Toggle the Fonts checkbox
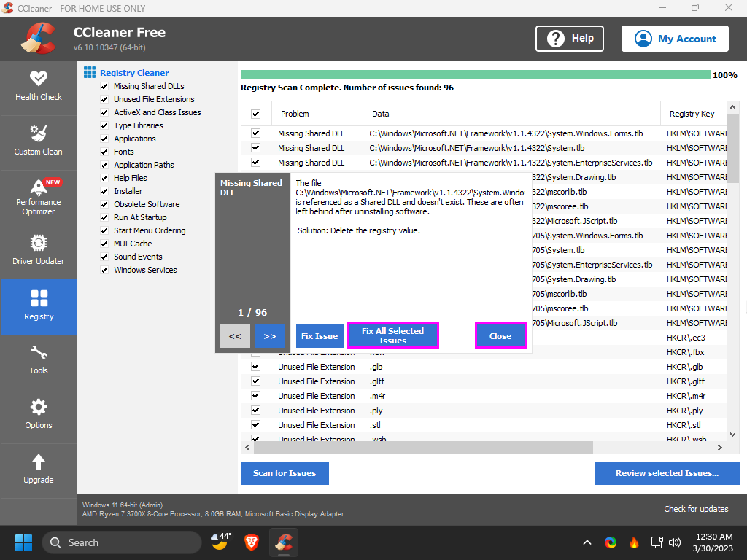Screen dimensions: 747x560 coord(104,152)
